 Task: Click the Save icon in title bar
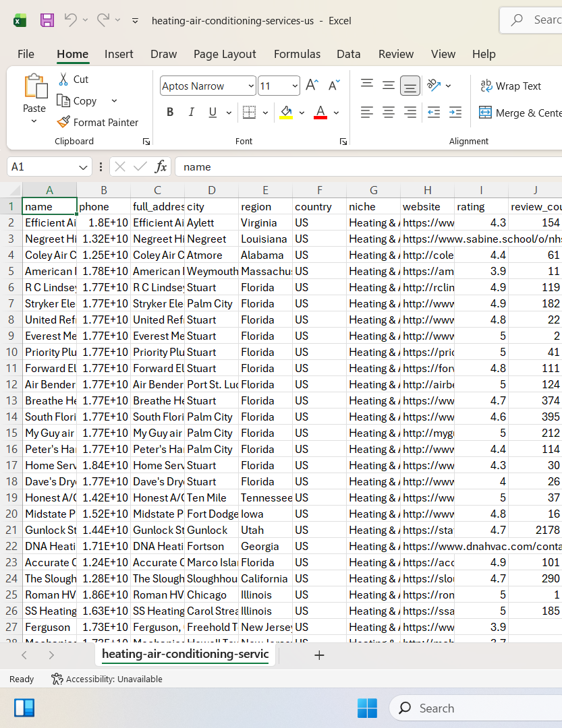coord(47,20)
